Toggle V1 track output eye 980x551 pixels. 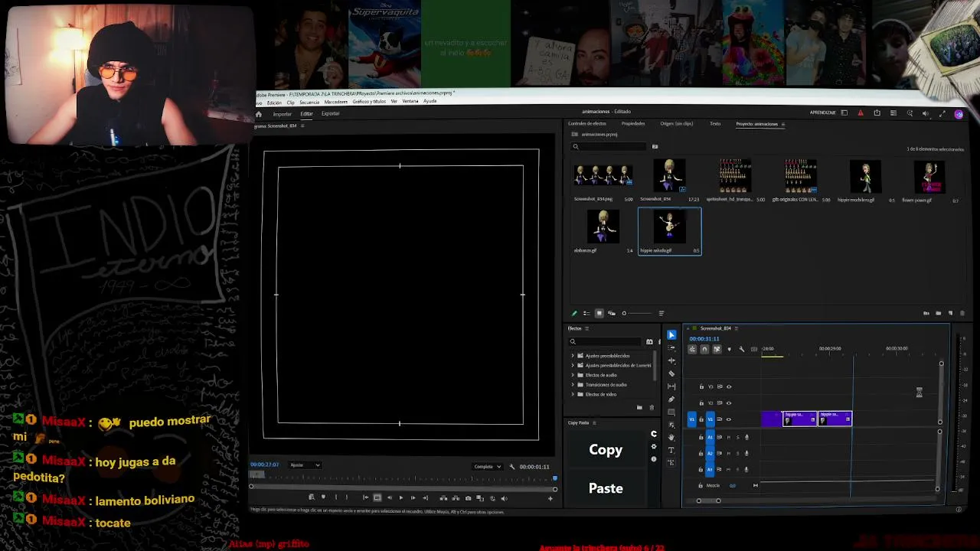tap(729, 419)
